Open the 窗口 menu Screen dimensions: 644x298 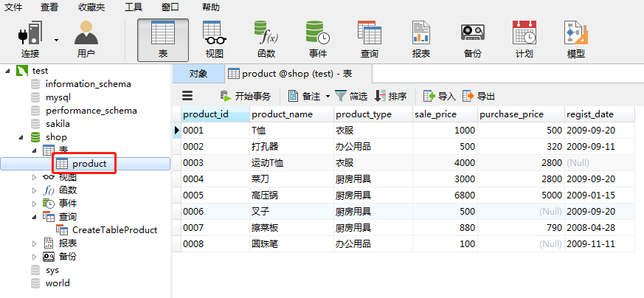(170, 7)
